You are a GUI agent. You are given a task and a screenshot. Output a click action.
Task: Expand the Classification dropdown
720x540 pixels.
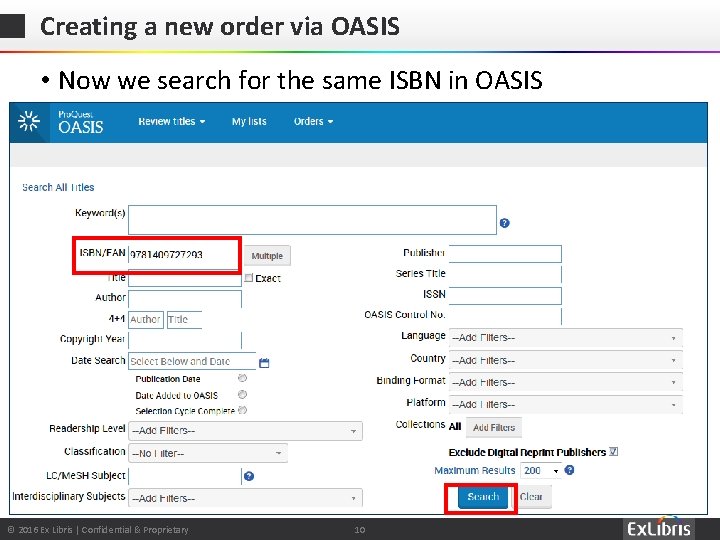tap(208, 453)
